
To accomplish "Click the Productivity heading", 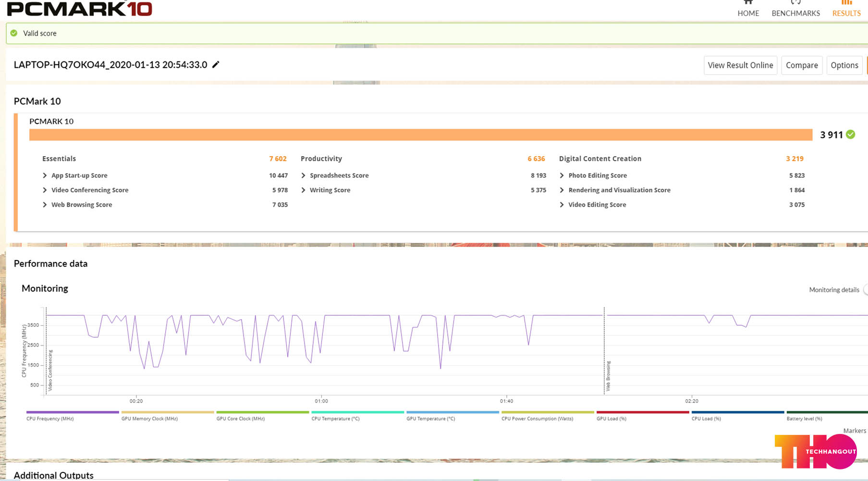I will (x=321, y=159).
